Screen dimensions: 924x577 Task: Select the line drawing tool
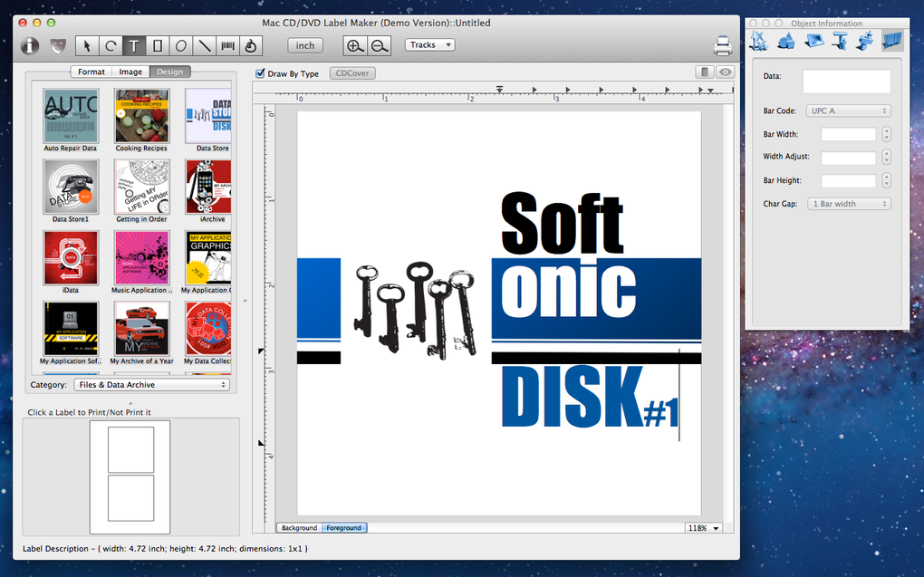pyautogui.click(x=204, y=45)
